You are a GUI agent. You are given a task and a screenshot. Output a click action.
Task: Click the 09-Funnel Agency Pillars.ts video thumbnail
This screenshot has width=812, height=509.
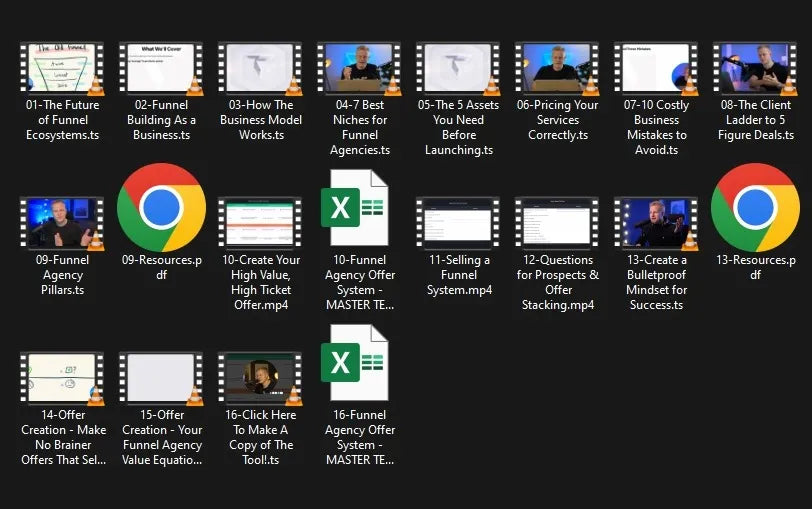[x=62, y=223]
